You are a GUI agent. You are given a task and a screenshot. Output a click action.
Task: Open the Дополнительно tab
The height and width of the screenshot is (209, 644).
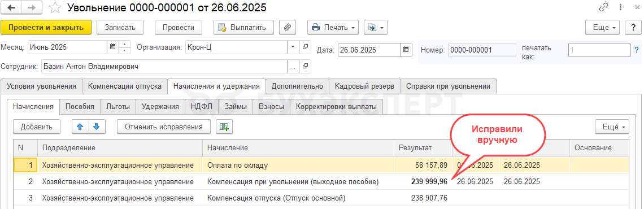coord(297,86)
